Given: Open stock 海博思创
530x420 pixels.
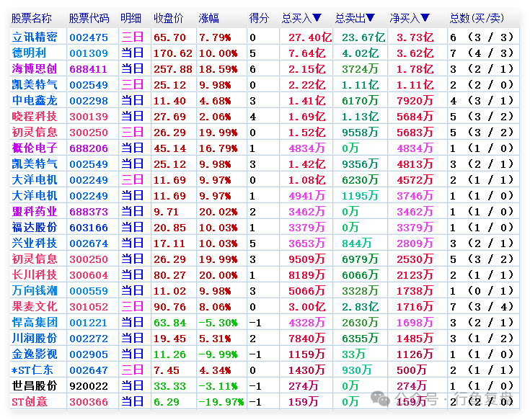Looking at the screenshot, I should click(35, 69).
